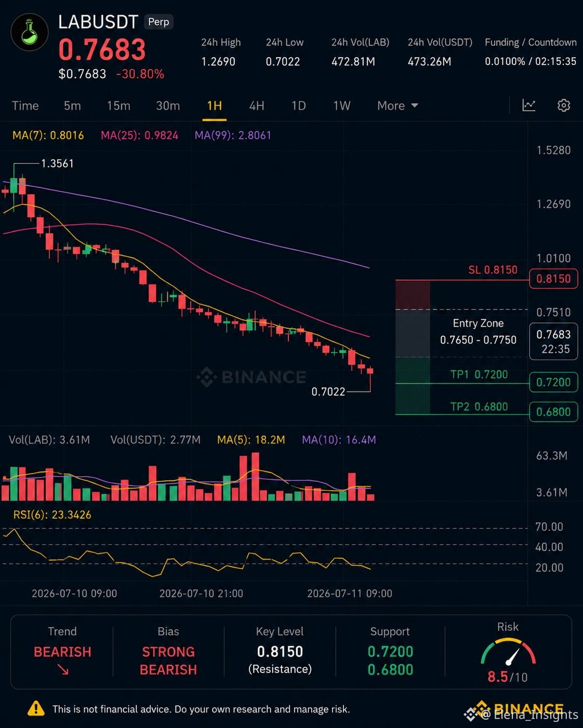This screenshot has height=728, width=583.
Task: Switch to the 15m timeframe
Action: [118, 105]
